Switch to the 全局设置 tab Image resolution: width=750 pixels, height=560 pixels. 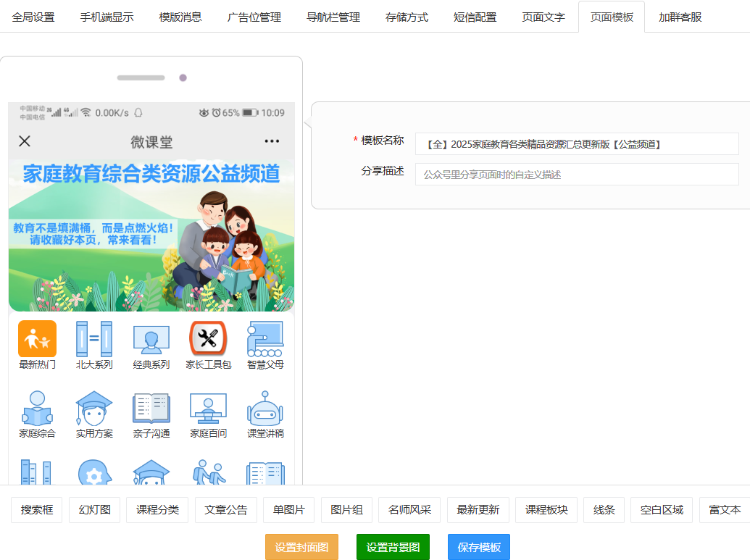tap(33, 17)
